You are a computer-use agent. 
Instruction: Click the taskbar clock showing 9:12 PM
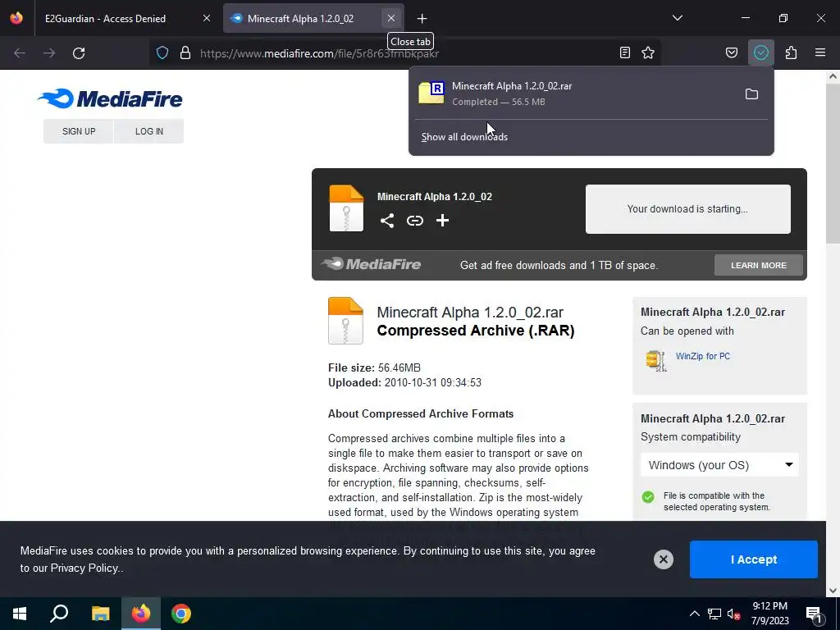(769, 614)
